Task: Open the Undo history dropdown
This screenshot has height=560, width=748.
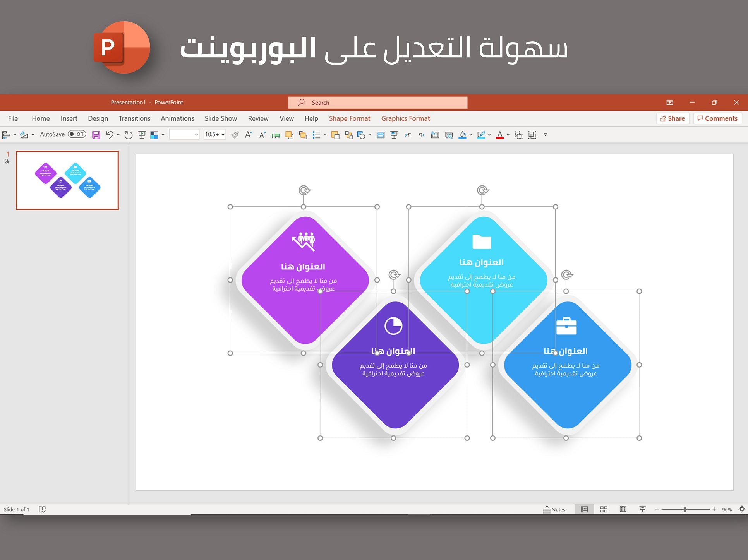Action: pos(118,135)
